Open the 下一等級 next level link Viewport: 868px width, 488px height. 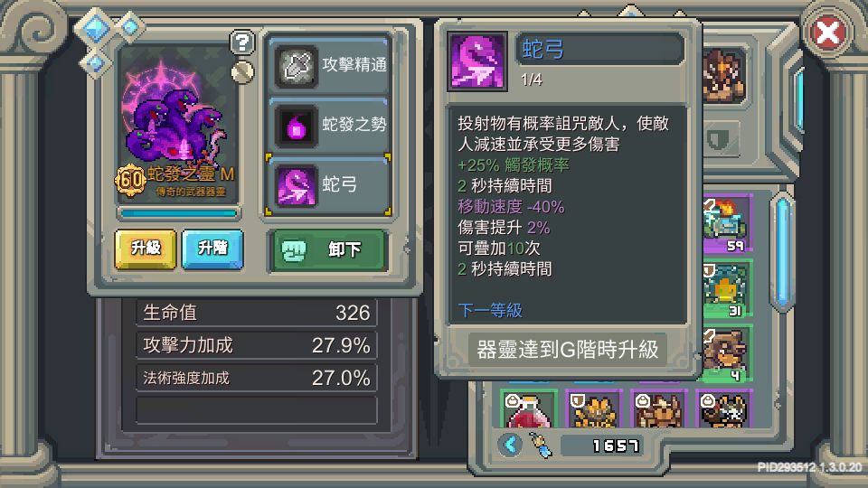coord(490,310)
